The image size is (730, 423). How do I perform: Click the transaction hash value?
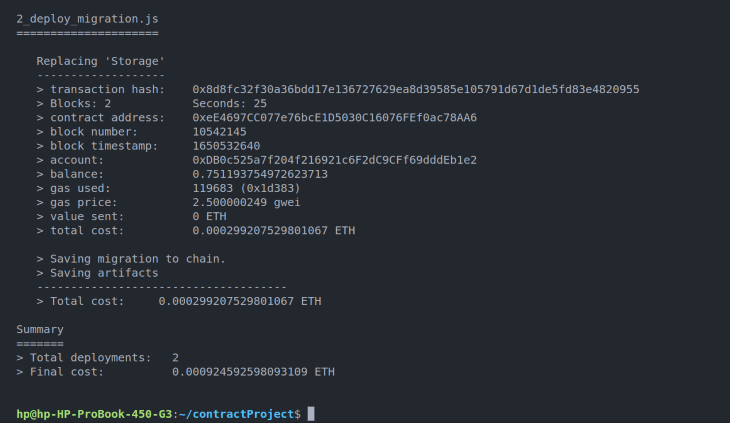(x=415, y=89)
